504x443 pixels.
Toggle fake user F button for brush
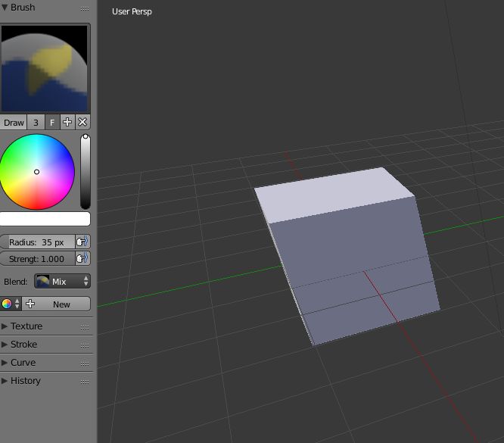tap(52, 122)
